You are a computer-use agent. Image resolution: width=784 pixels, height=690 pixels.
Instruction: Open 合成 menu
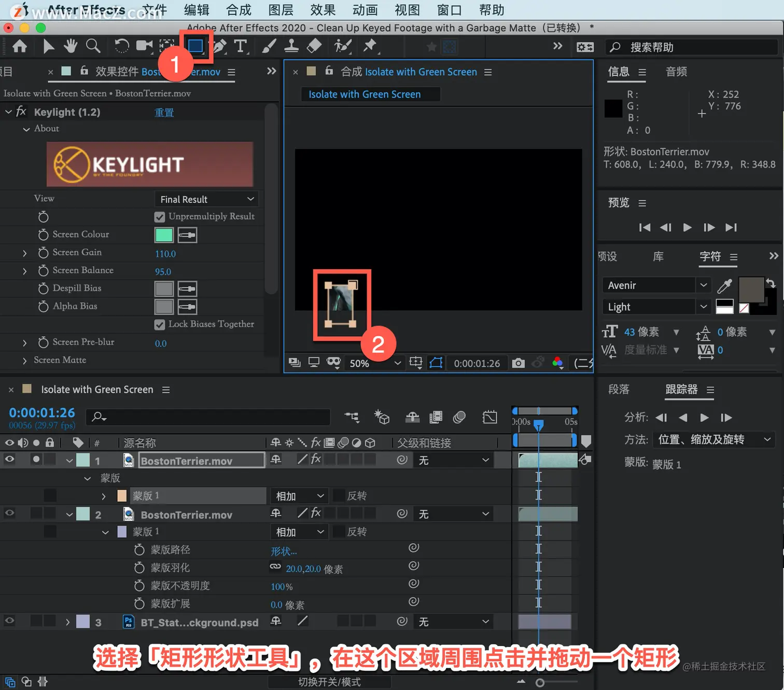[x=239, y=10]
